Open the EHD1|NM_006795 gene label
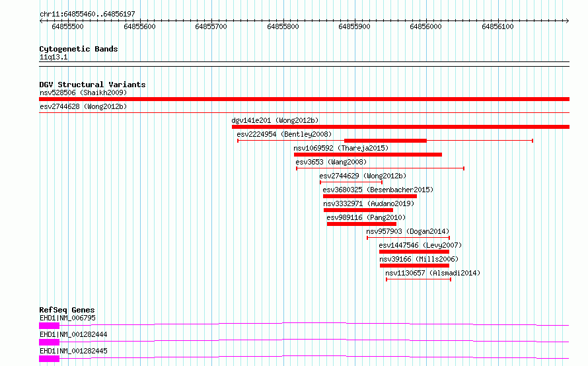 (x=67, y=318)
